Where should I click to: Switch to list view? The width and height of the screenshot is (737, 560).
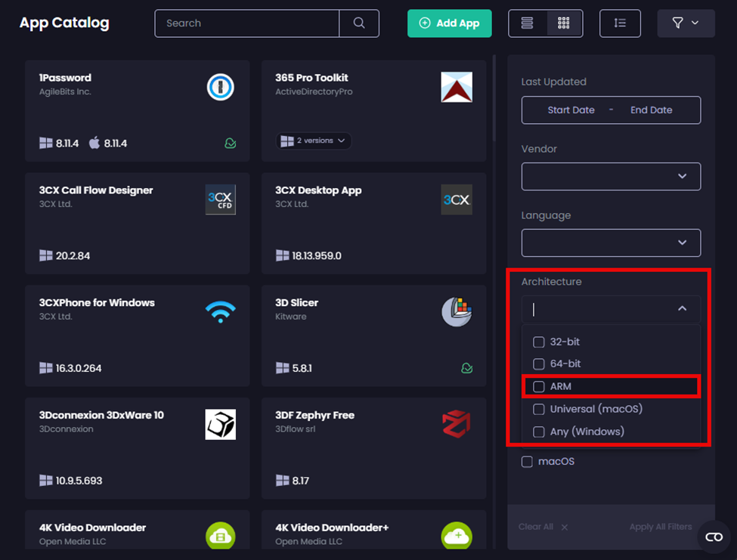(528, 23)
